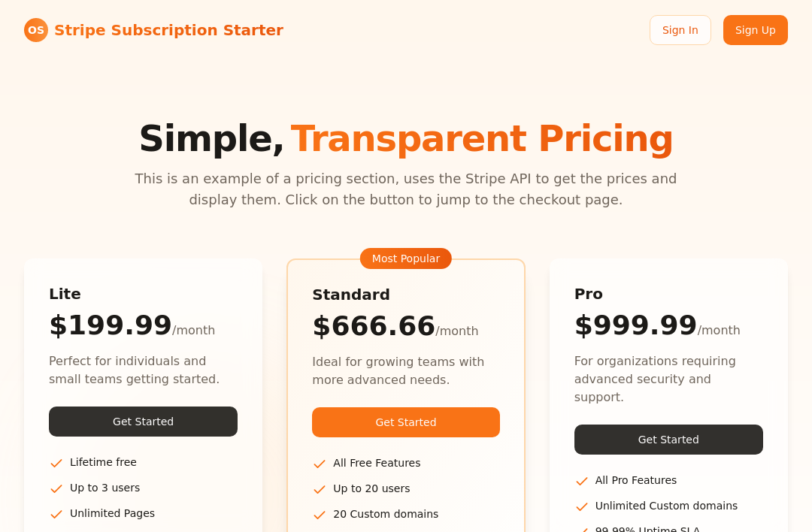Click the $999.99 Pro price
This screenshot has width=812, height=532.
[635, 325]
